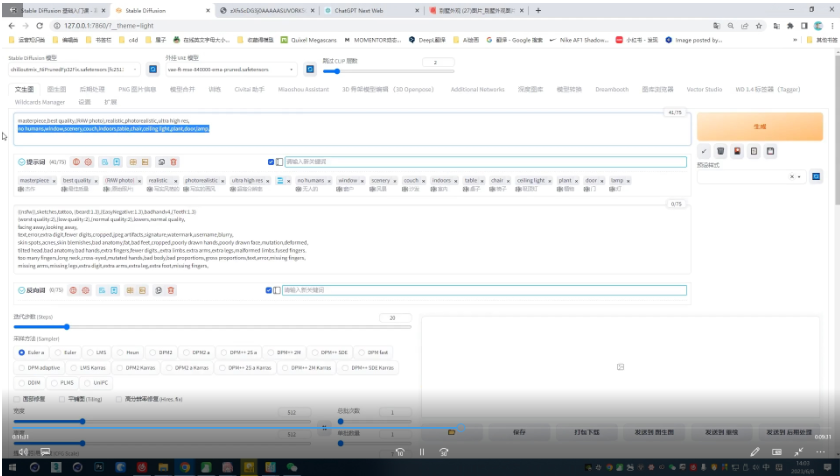The width and height of the screenshot is (840, 476).
Task: Select the DPM++ SDE sampler
Action: [x=330, y=352]
